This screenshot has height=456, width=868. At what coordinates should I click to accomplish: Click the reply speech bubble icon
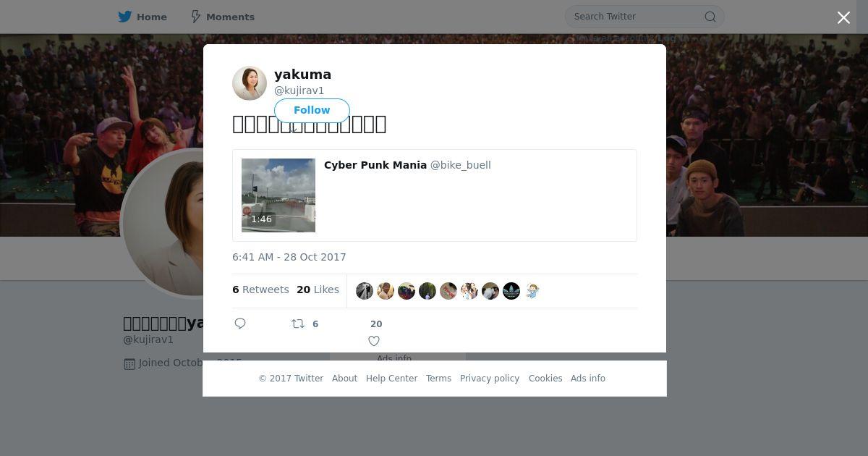pyautogui.click(x=240, y=324)
